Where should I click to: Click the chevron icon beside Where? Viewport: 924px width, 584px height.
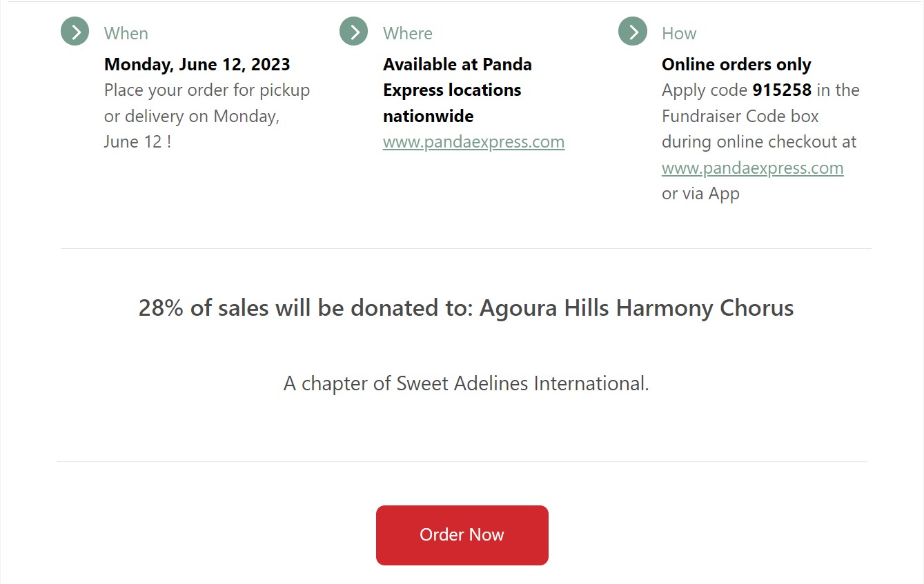[354, 32]
